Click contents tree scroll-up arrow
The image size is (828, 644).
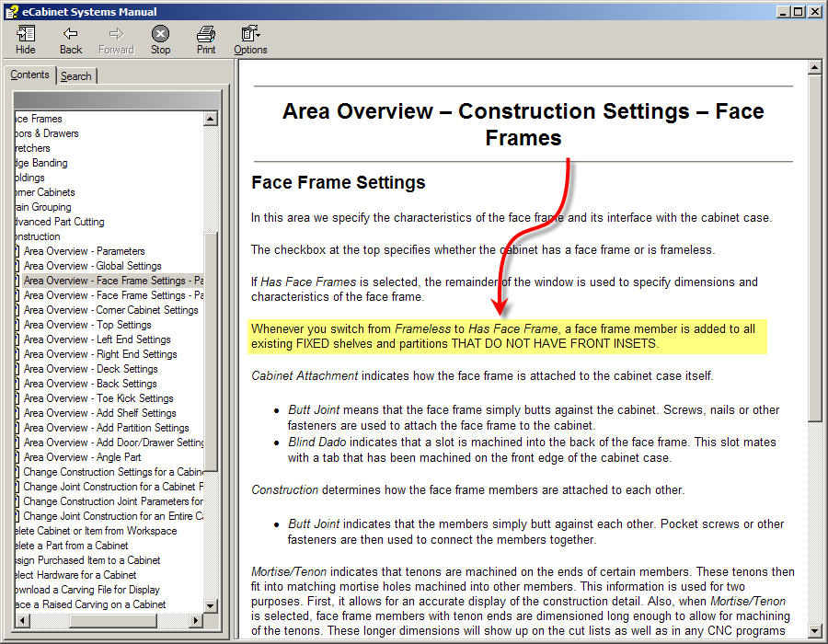[x=211, y=119]
